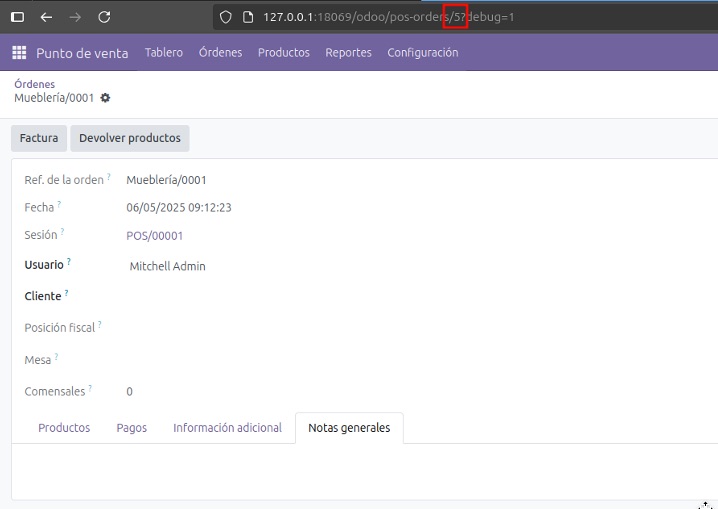This screenshot has height=509, width=718.
Task: Switch to the Pagos tab
Action: tap(132, 428)
